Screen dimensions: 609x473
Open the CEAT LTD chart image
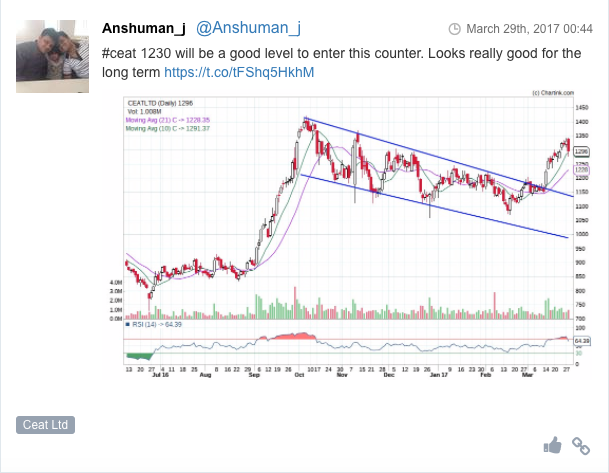point(348,233)
